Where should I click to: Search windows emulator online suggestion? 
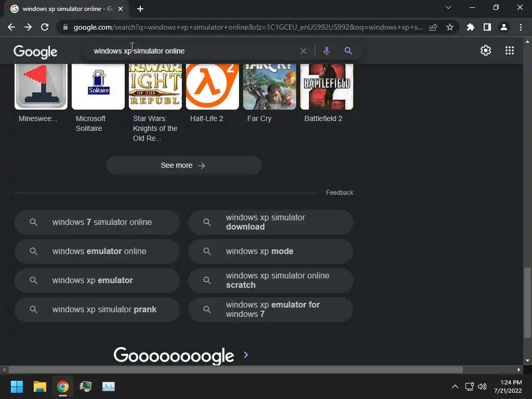pyautogui.click(x=97, y=251)
